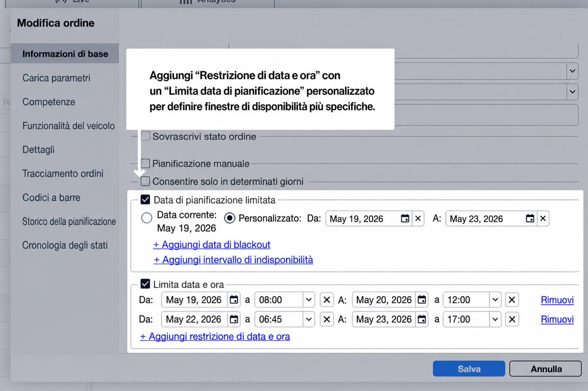Open Funzionalità del veicolo section
This screenshot has height=391, width=588.
[69, 126]
